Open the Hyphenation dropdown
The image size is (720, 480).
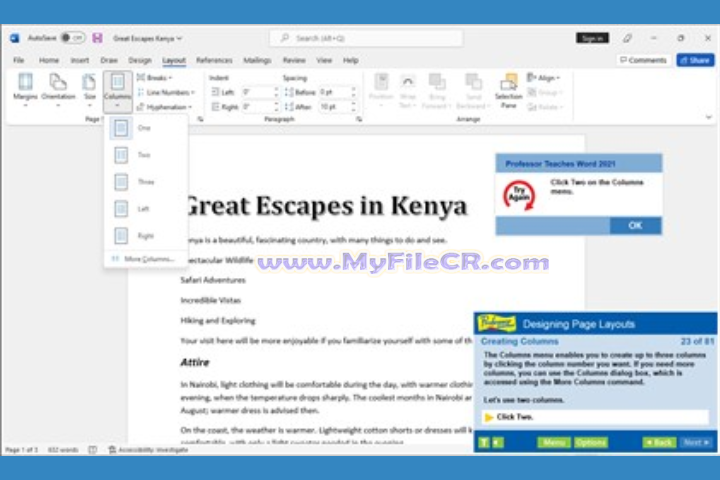[x=164, y=107]
